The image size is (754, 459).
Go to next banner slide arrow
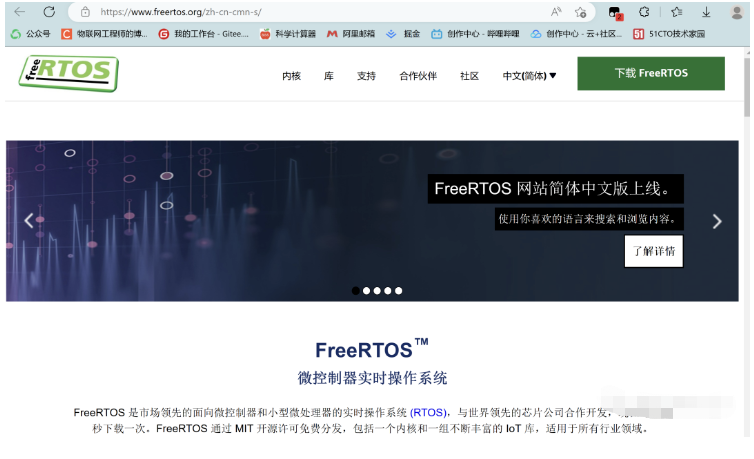[x=717, y=221]
